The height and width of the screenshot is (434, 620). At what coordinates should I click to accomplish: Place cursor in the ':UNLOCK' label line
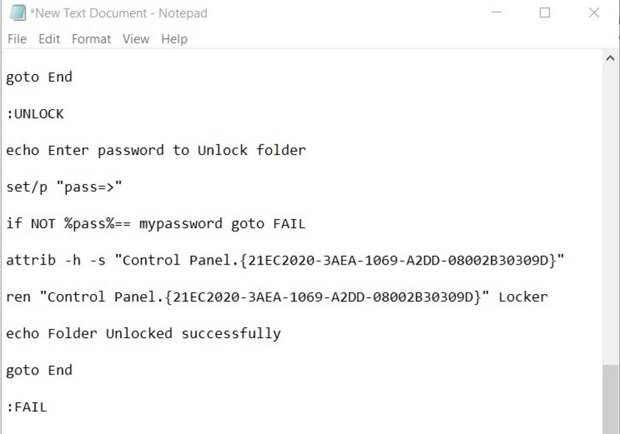35,114
